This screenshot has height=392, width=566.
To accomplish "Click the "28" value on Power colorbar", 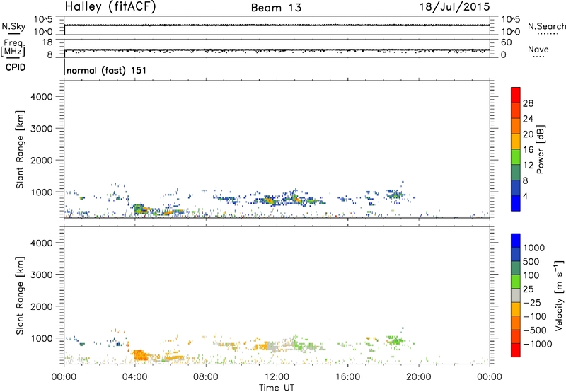I will [x=528, y=103].
